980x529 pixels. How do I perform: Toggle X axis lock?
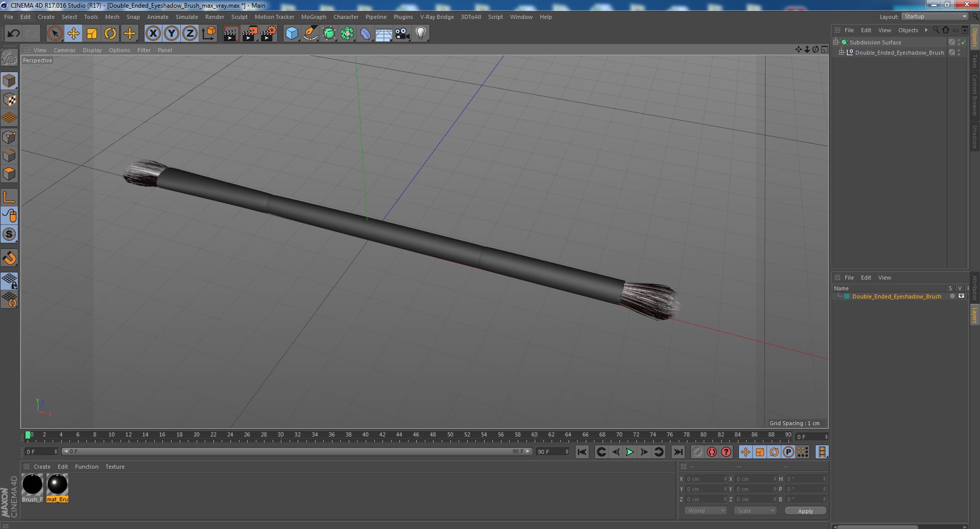(x=153, y=34)
